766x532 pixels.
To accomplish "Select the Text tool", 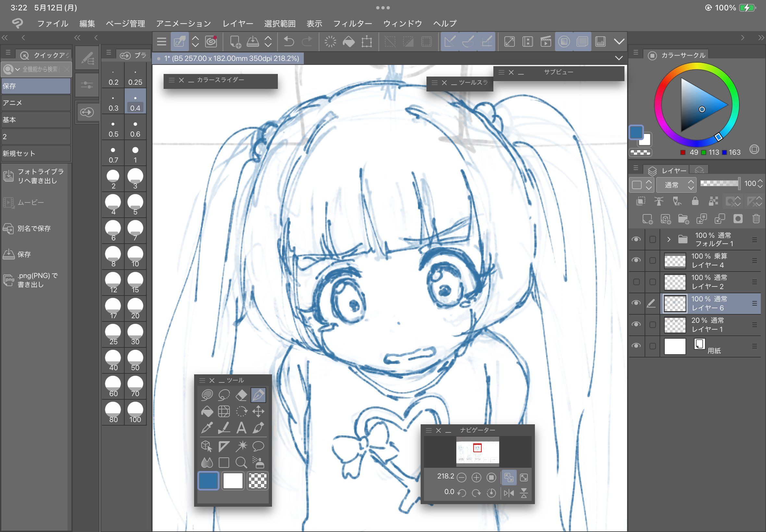I will tap(241, 428).
